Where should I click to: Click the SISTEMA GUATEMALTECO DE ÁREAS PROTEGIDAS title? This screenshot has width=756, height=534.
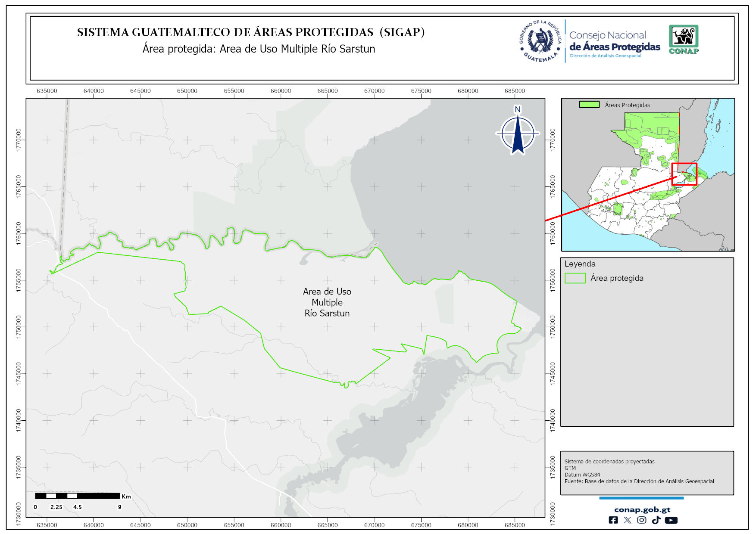(x=251, y=32)
